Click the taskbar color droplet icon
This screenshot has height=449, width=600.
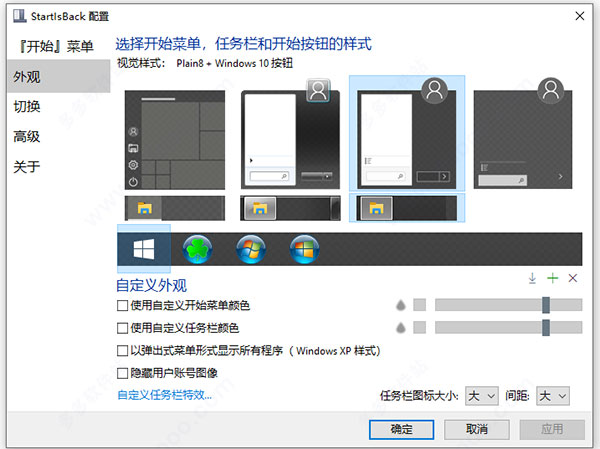(401, 328)
